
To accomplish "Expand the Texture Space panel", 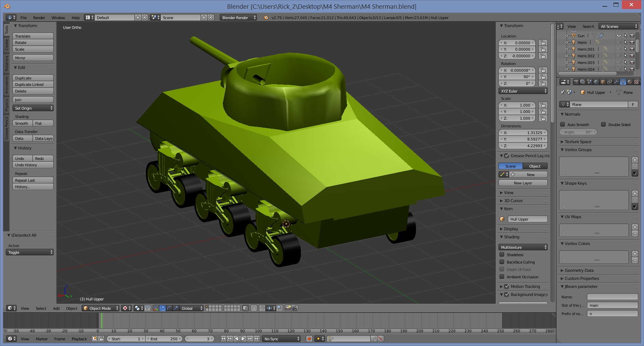I will (578, 141).
